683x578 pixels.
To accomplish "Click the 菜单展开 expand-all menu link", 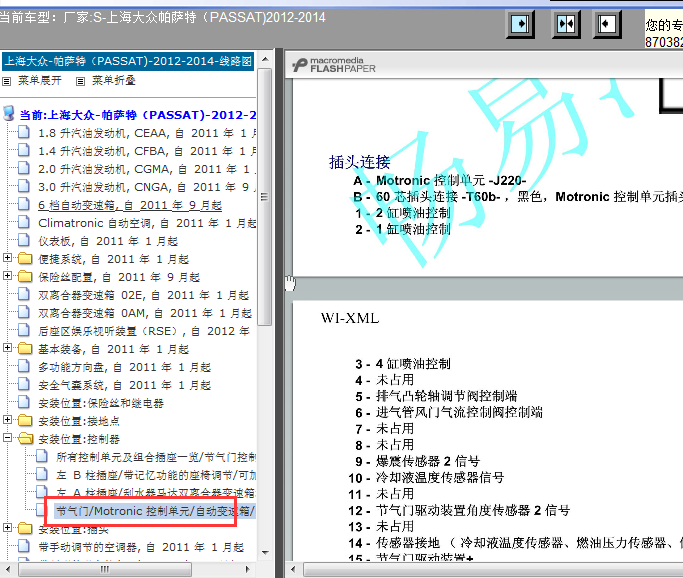I will (x=40, y=81).
